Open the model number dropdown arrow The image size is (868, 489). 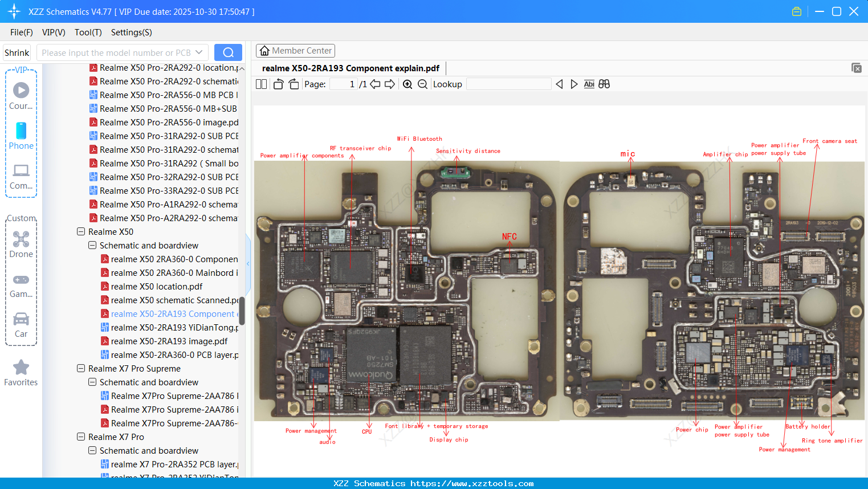pos(199,52)
